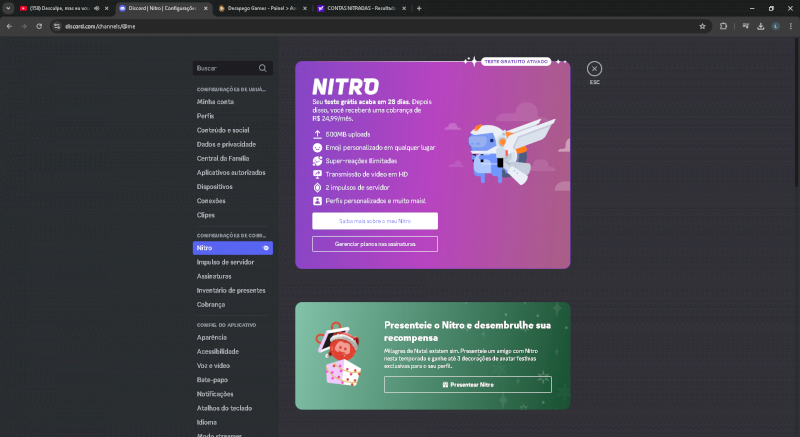The width and height of the screenshot is (800, 437).
Task: Click the TESTE GRATUITO ATIVADO badge
Action: click(x=516, y=61)
